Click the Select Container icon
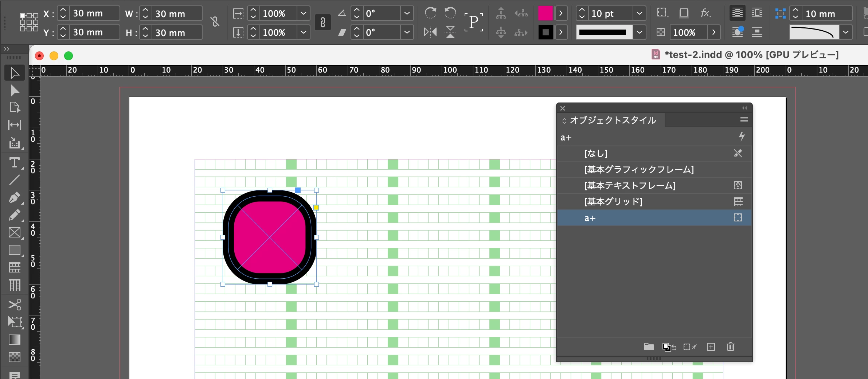Image resolution: width=868 pixels, height=379 pixels. coord(501,13)
